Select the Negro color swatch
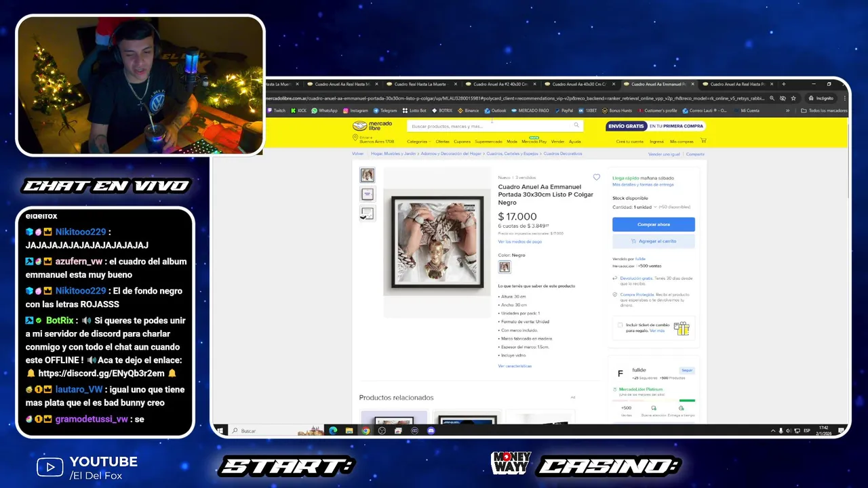 pos(505,267)
